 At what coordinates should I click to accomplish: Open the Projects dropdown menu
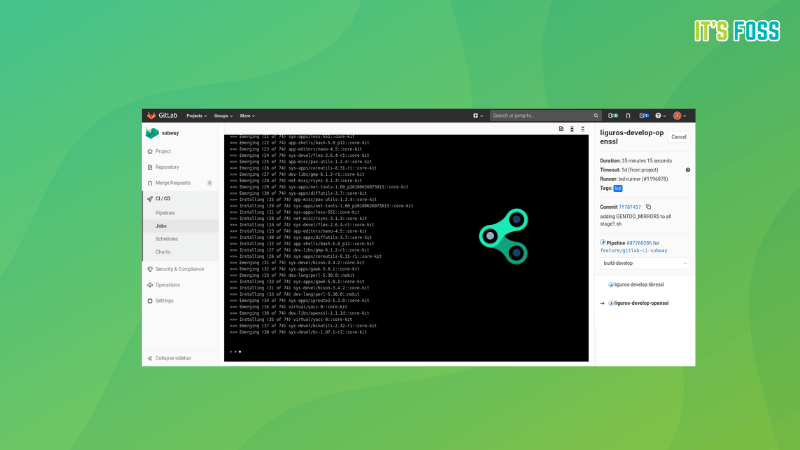click(196, 116)
